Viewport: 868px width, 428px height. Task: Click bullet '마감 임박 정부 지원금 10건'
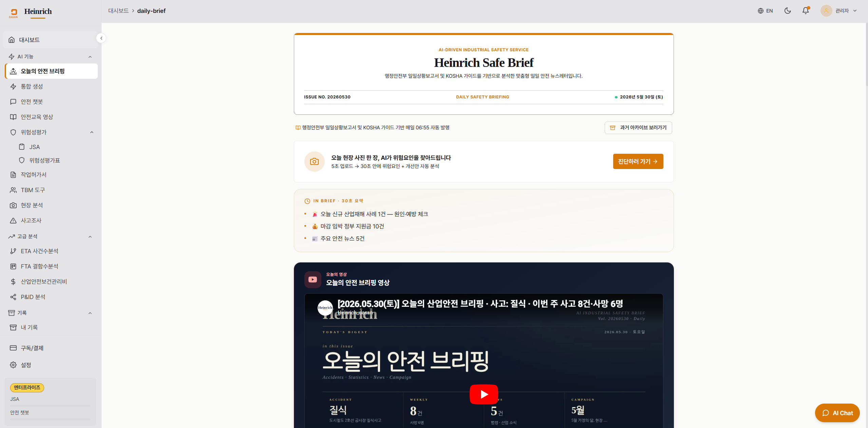point(352,226)
